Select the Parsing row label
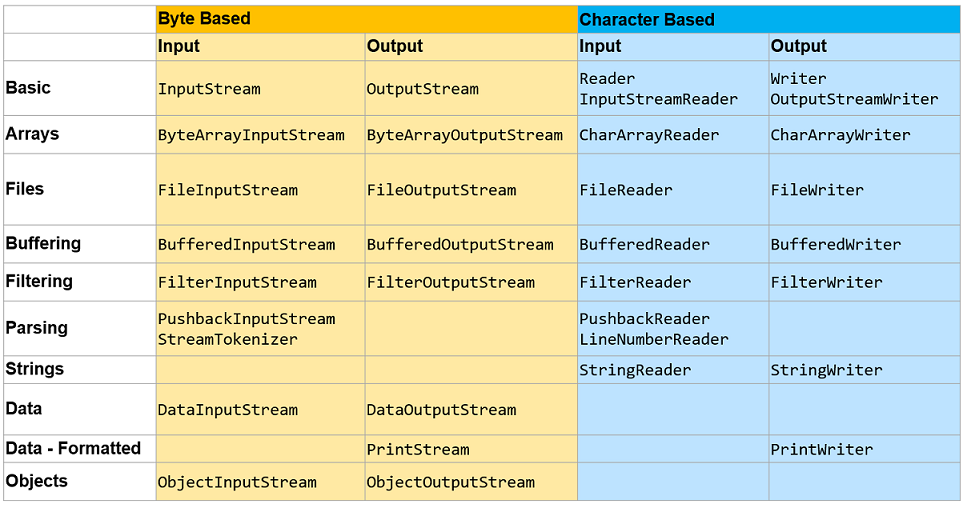 click(36, 328)
